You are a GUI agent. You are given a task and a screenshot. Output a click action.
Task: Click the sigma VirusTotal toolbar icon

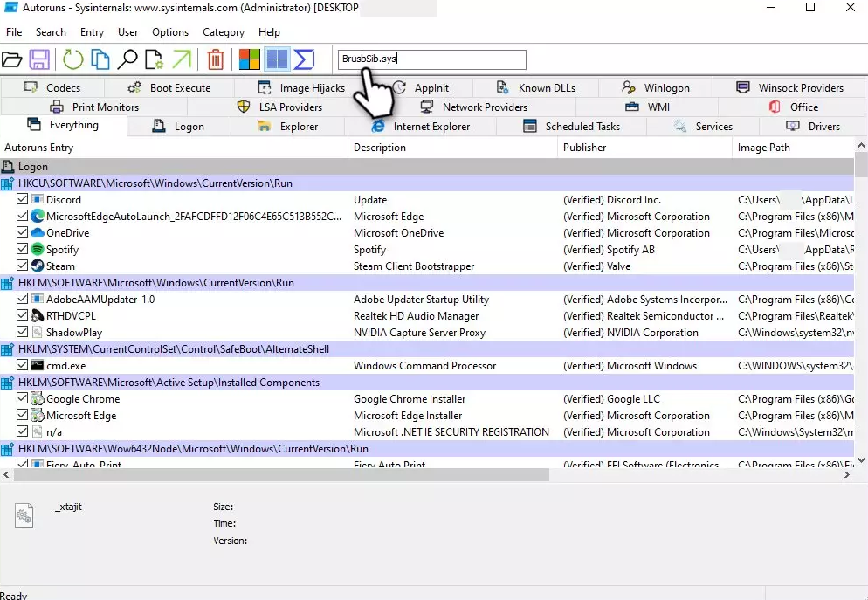coord(304,59)
